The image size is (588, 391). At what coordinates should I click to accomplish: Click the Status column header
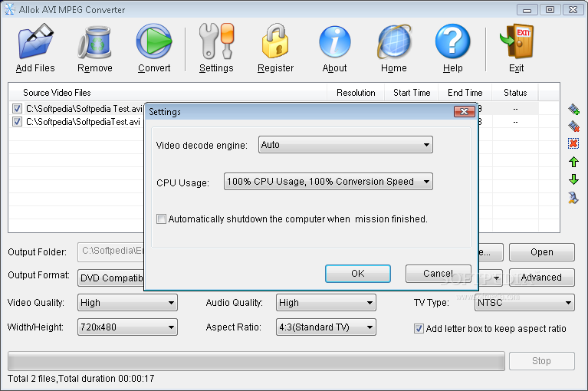tap(515, 93)
